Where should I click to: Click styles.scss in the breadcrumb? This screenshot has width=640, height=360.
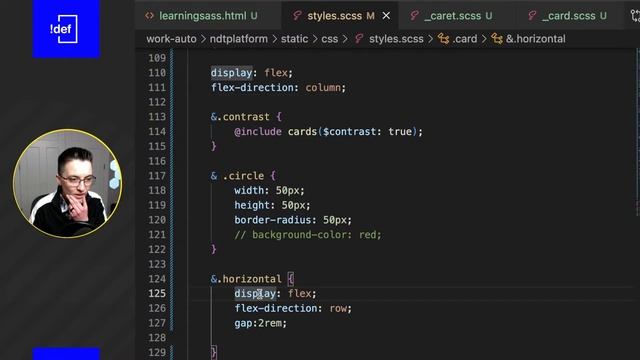pyautogui.click(x=396, y=39)
